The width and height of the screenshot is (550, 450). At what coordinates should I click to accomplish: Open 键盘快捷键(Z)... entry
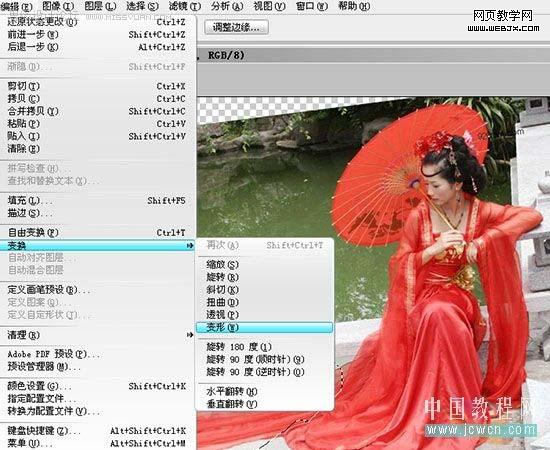(x=97, y=430)
